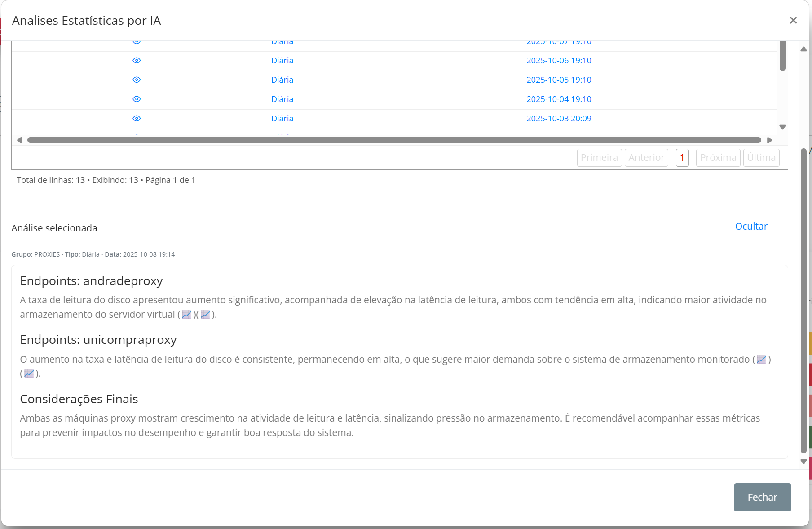Open first chart icon in andradeproxy paragraph
The width and height of the screenshot is (812, 529).
pos(187,315)
